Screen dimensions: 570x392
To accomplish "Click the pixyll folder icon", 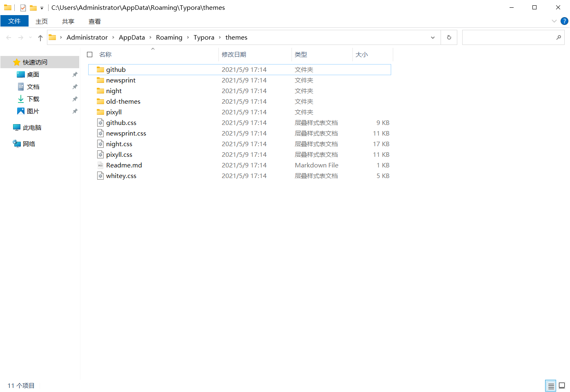I will pos(100,112).
